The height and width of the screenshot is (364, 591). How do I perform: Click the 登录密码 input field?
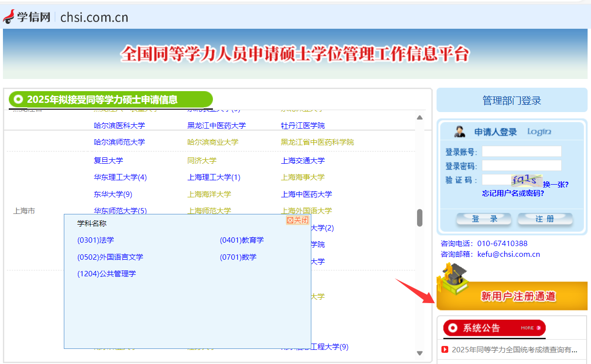coord(521,166)
